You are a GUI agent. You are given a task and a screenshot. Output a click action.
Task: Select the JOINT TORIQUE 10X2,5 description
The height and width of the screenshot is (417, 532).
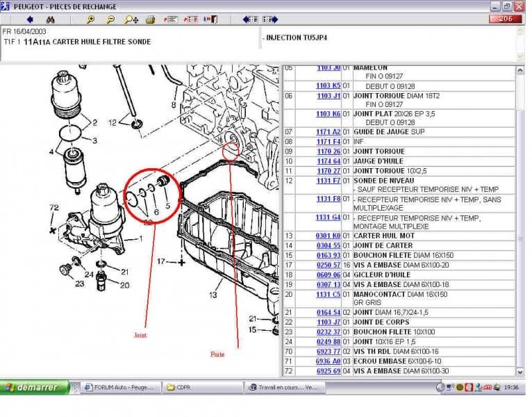(x=390, y=171)
